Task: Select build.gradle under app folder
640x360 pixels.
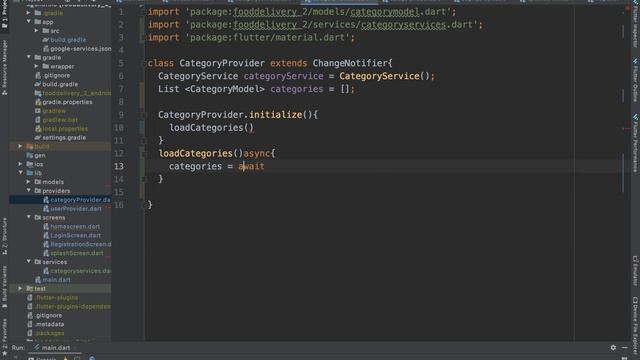Action: click(x=68, y=40)
